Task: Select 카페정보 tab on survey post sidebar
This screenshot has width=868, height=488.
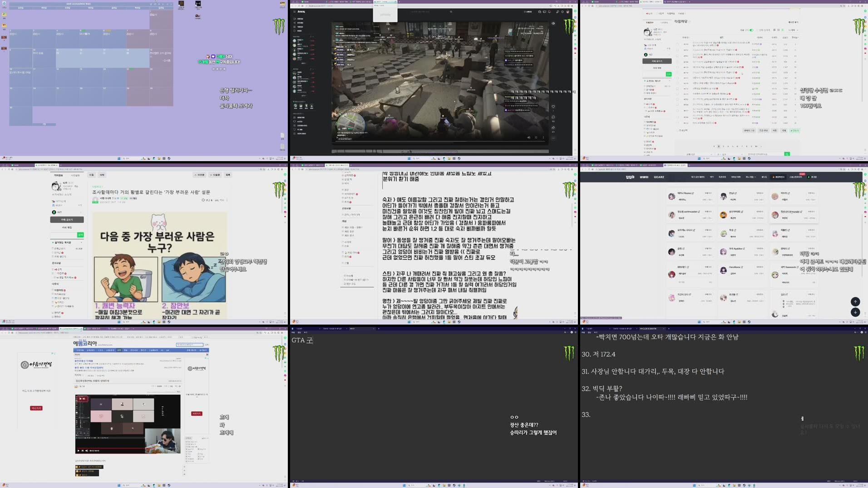Action: (x=59, y=175)
